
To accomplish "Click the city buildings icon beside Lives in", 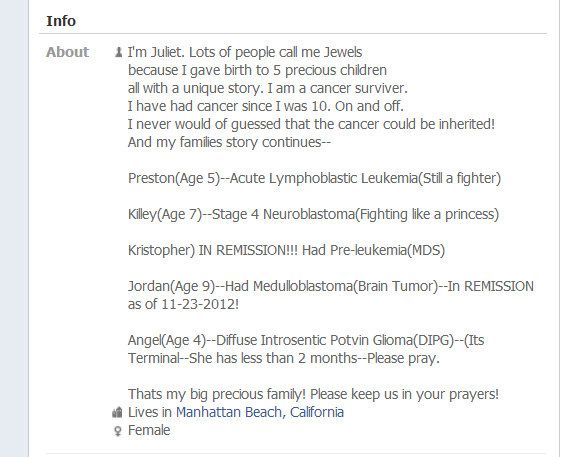I will click(117, 413).
